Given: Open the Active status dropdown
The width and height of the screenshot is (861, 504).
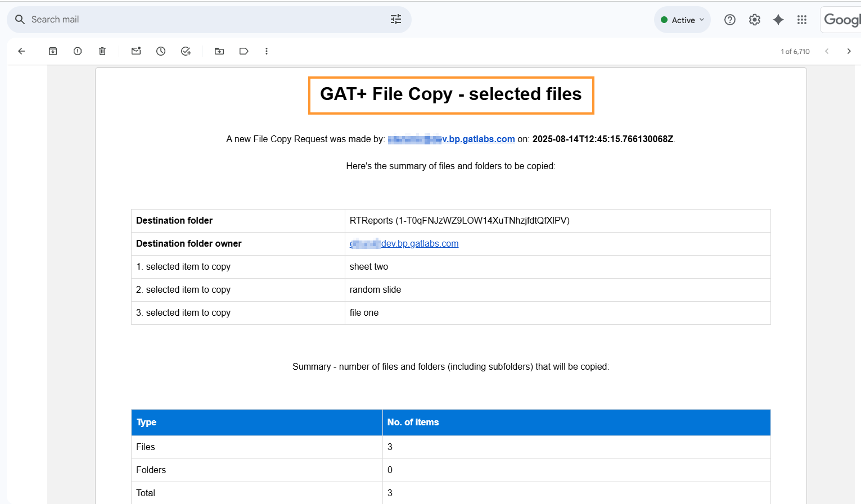Looking at the screenshot, I should click(x=682, y=20).
